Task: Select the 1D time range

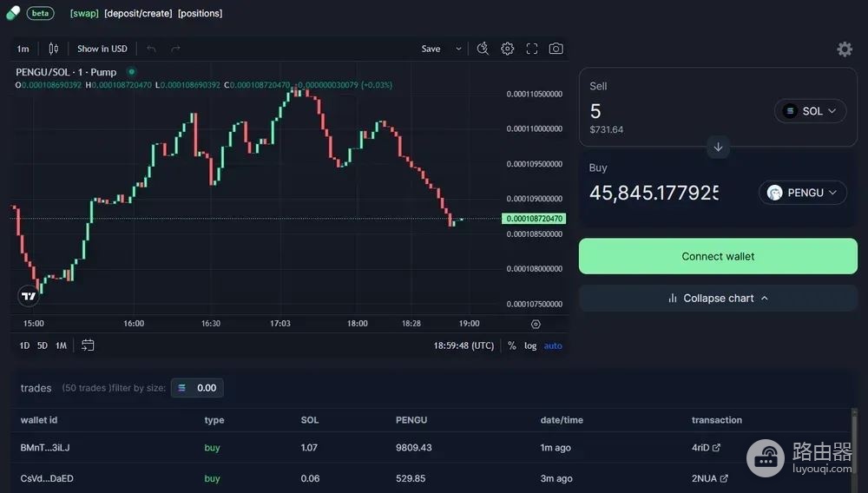Action: [x=24, y=345]
